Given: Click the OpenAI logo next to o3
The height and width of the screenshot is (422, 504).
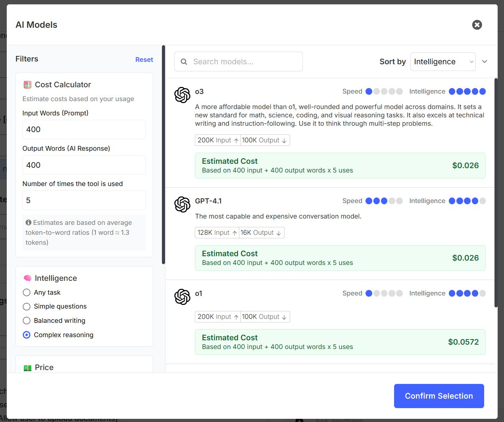Looking at the screenshot, I should (182, 95).
